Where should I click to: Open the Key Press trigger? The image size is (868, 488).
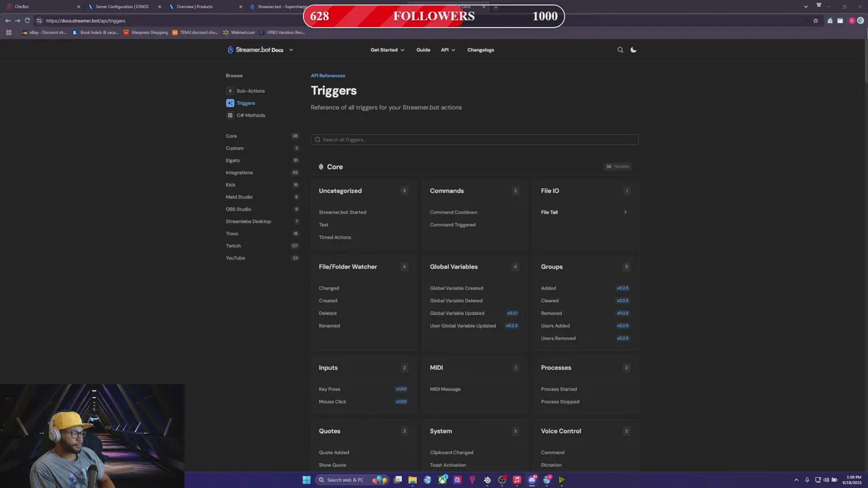330,389
